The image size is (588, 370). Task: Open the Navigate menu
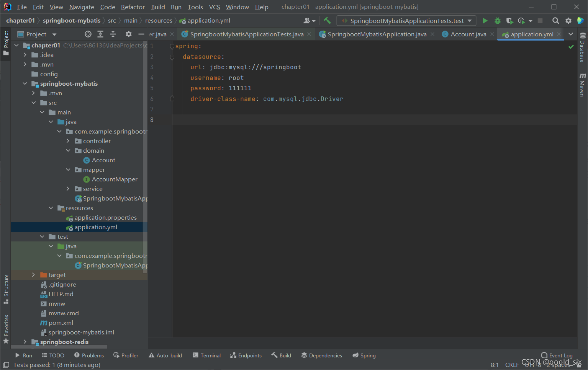(x=82, y=7)
